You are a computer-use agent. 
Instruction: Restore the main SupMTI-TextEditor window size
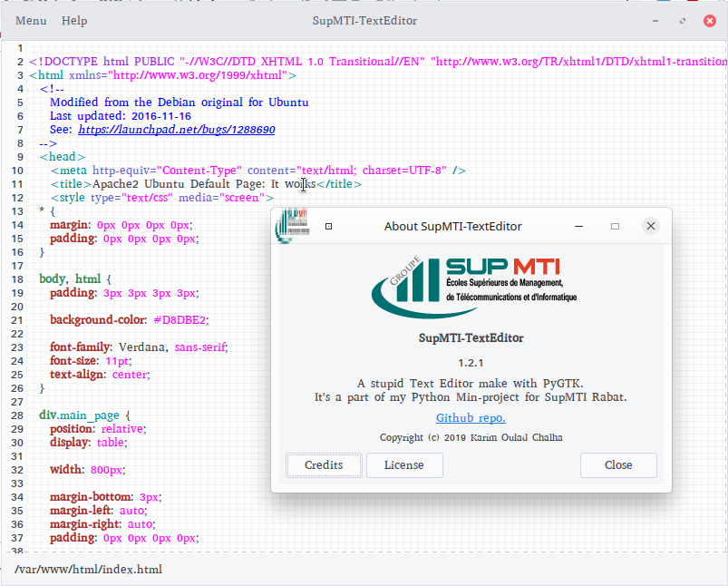click(x=683, y=21)
